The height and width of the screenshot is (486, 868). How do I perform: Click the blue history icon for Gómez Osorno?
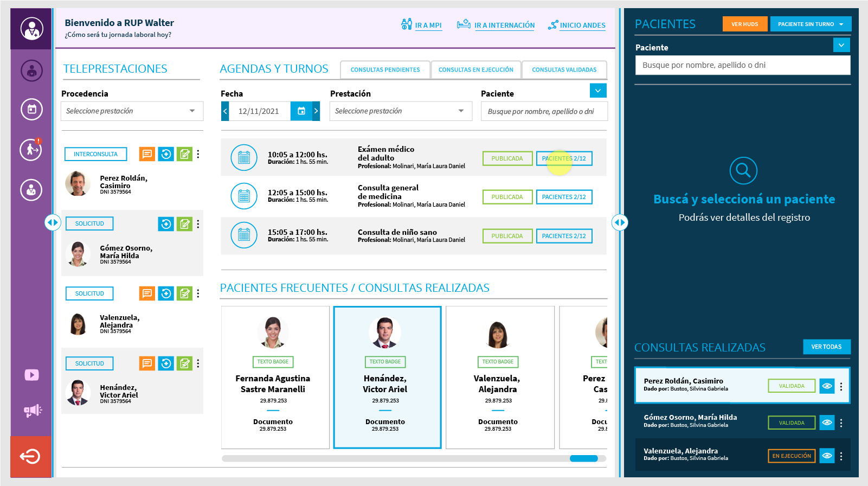pos(166,223)
